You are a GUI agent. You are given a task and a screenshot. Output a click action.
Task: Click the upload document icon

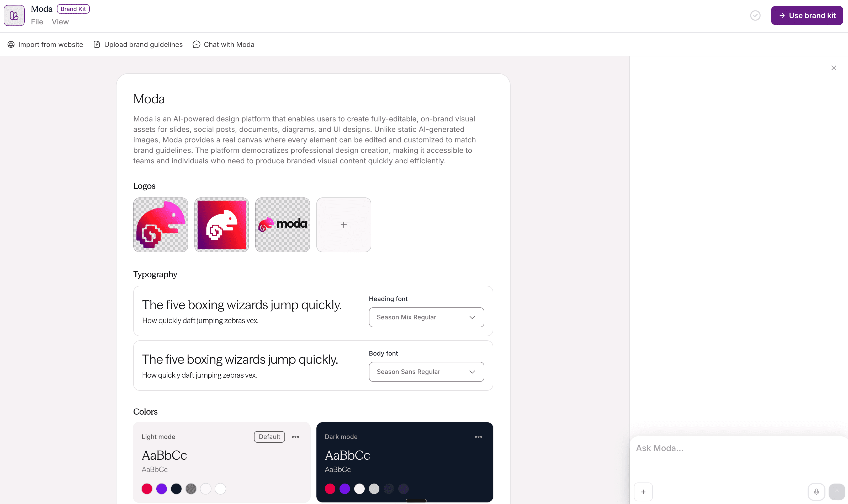coord(97,45)
